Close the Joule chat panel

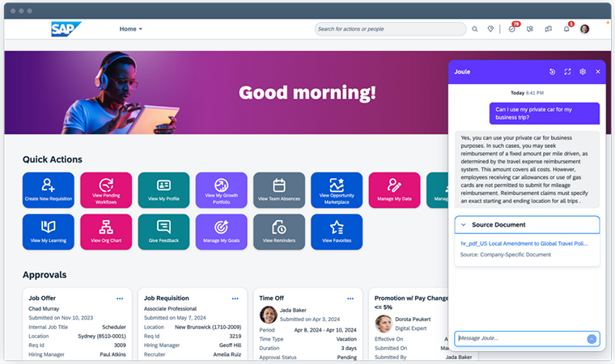click(x=598, y=72)
